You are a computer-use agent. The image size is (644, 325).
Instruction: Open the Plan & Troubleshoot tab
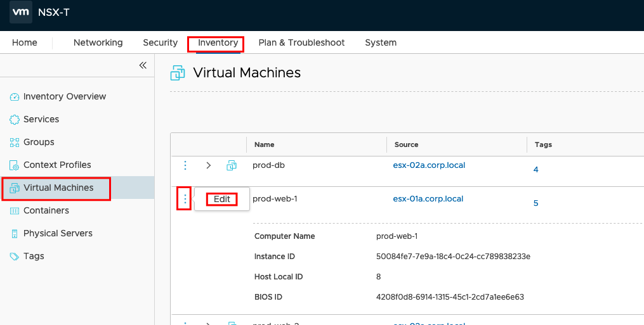click(x=301, y=42)
